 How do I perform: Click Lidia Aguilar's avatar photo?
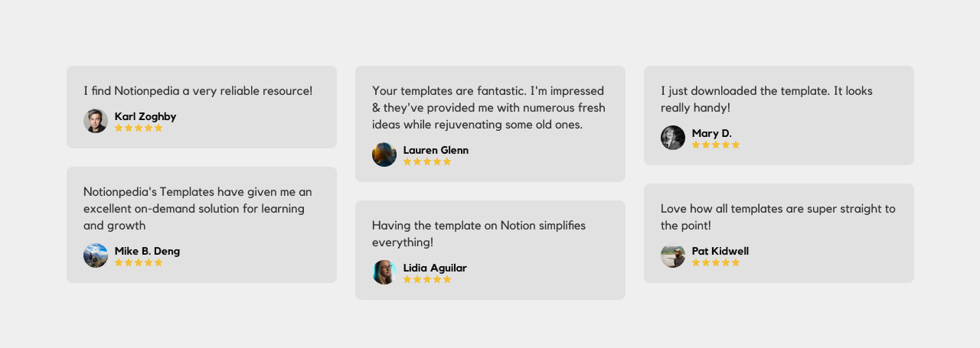pos(384,272)
